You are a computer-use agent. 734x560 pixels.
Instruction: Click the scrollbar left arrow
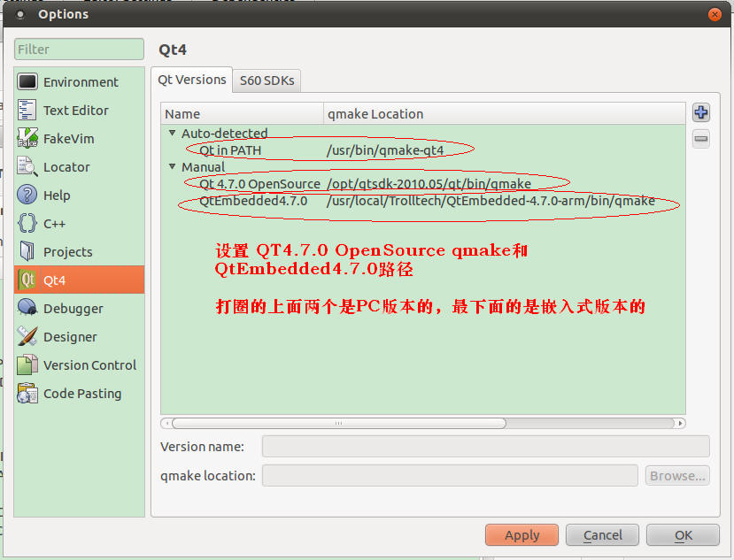click(x=166, y=423)
